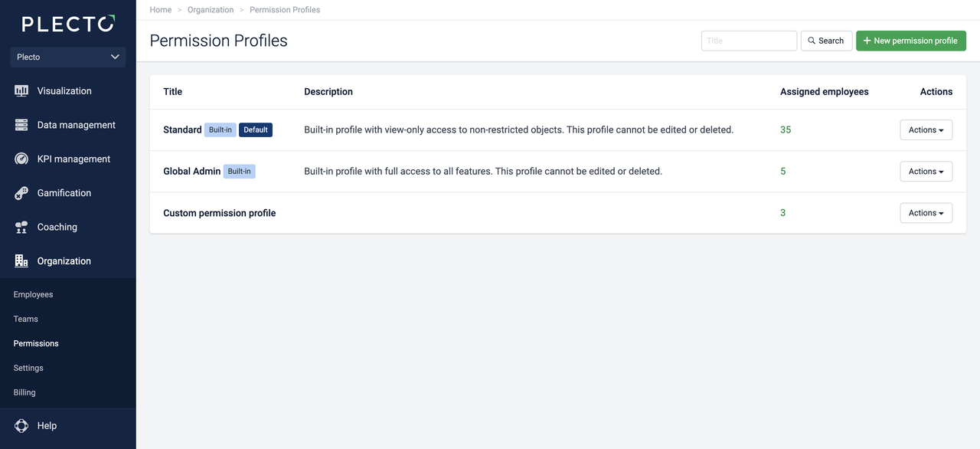
Task: Expand Actions menu for Global Admin
Action: tap(926, 172)
